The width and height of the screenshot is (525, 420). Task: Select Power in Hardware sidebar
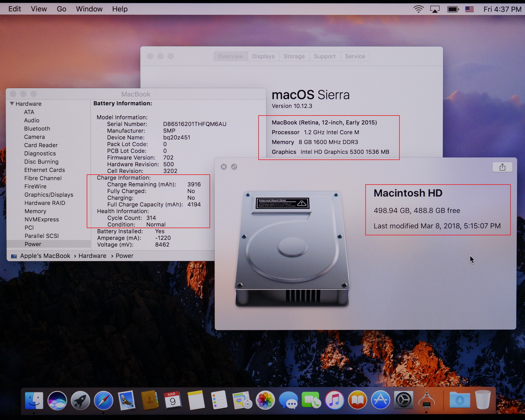click(33, 244)
